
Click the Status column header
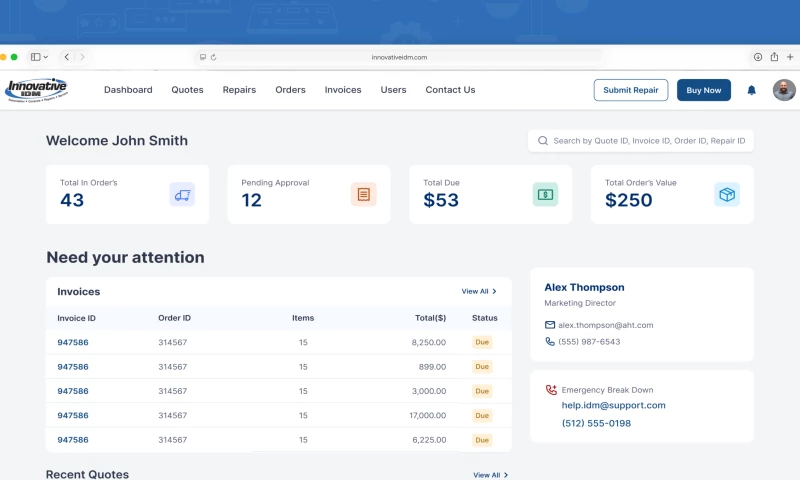point(485,318)
